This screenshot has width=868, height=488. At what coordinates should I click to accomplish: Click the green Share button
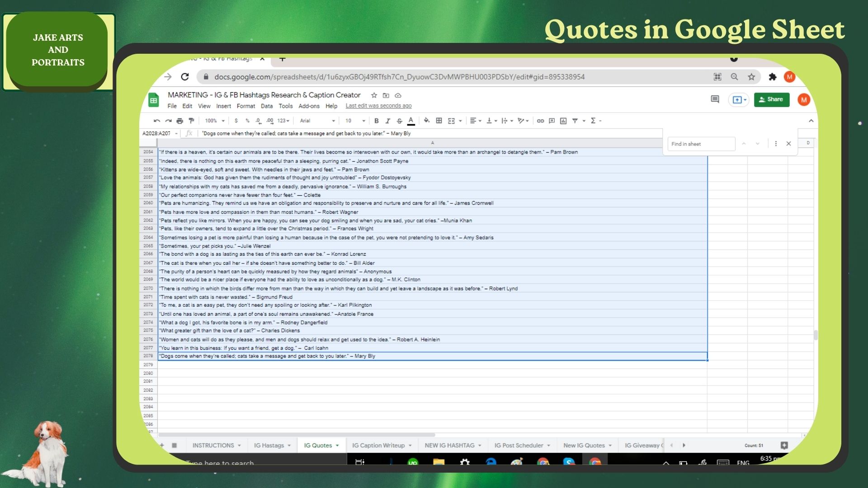click(771, 99)
